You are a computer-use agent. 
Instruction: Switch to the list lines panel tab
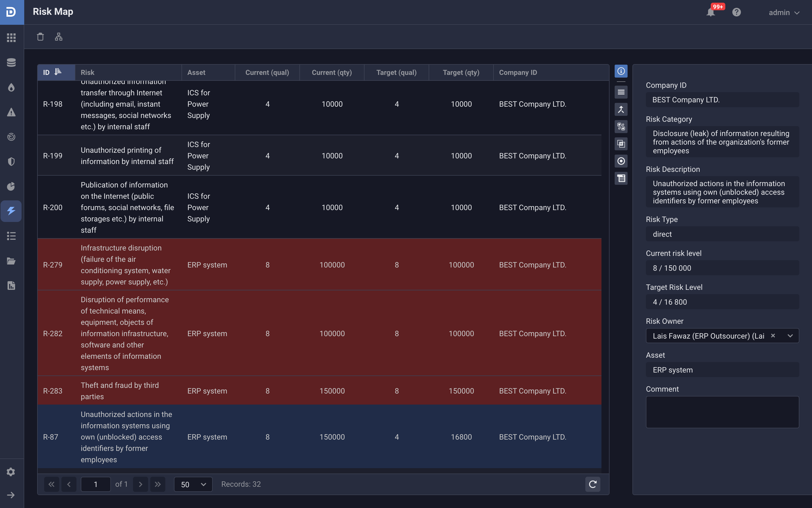coord(621,92)
